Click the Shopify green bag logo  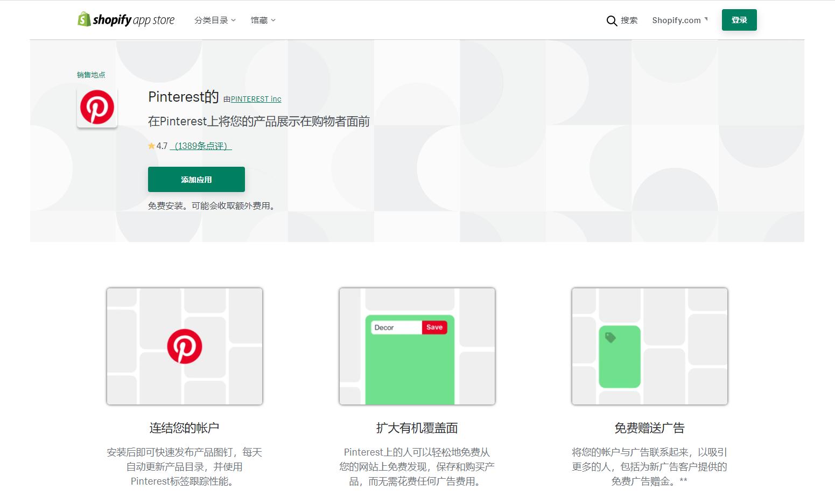pos(84,19)
